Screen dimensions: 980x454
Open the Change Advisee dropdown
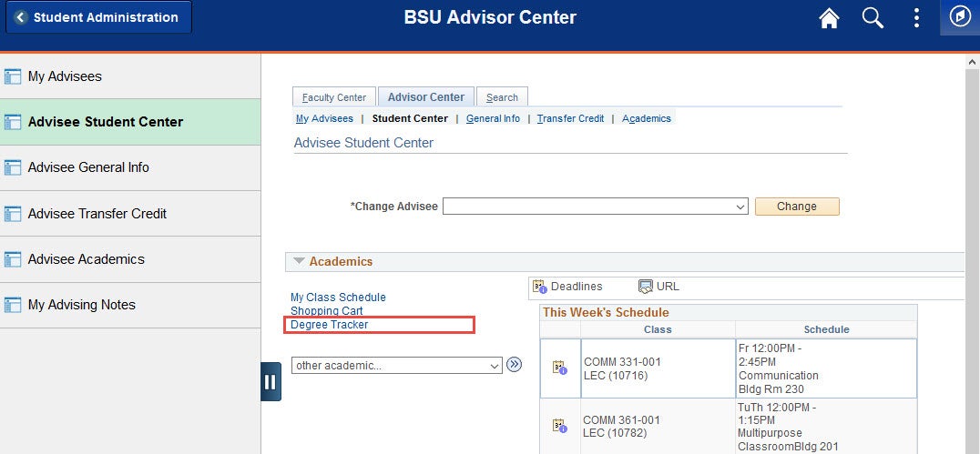595,207
